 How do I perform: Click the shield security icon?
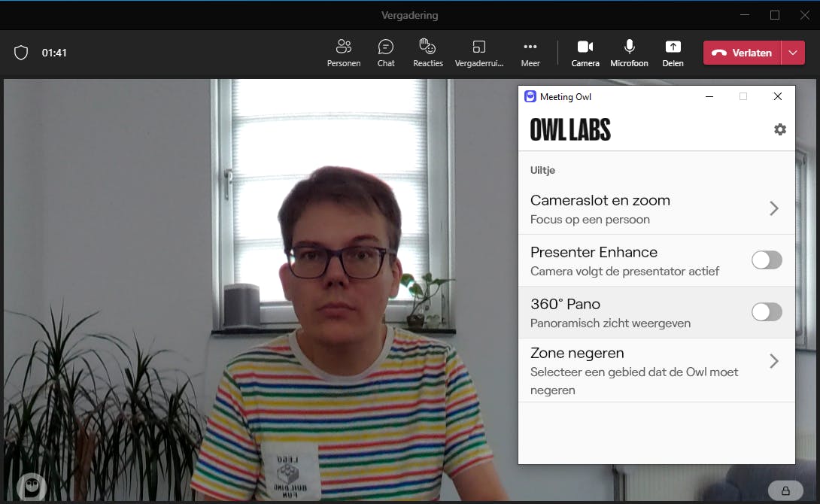[x=21, y=53]
